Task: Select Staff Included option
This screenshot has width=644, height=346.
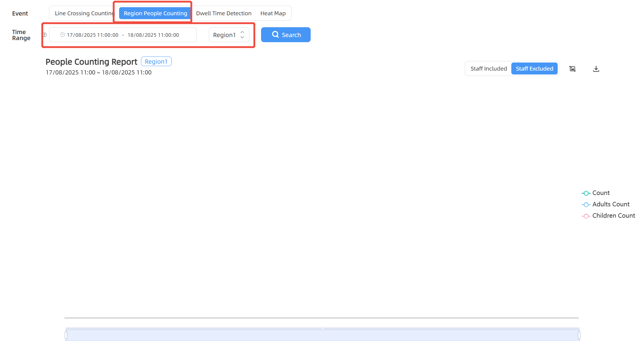Action: click(x=489, y=68)
